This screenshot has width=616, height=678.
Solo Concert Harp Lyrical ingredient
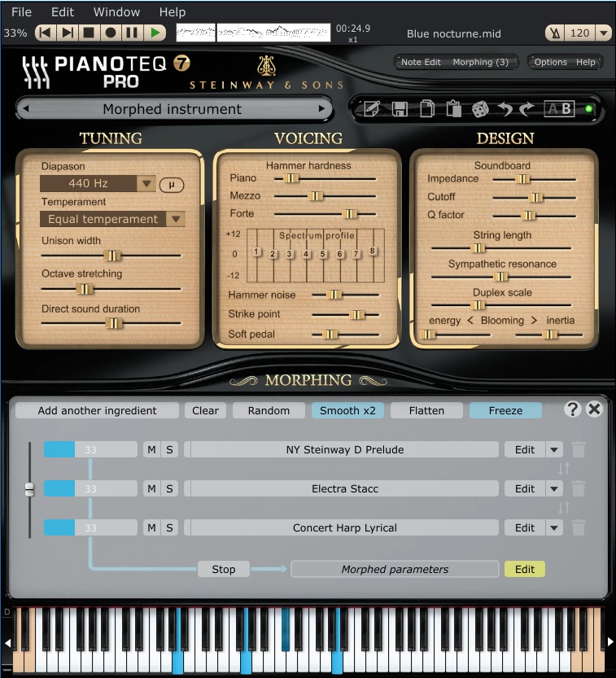tap(169, 527)
